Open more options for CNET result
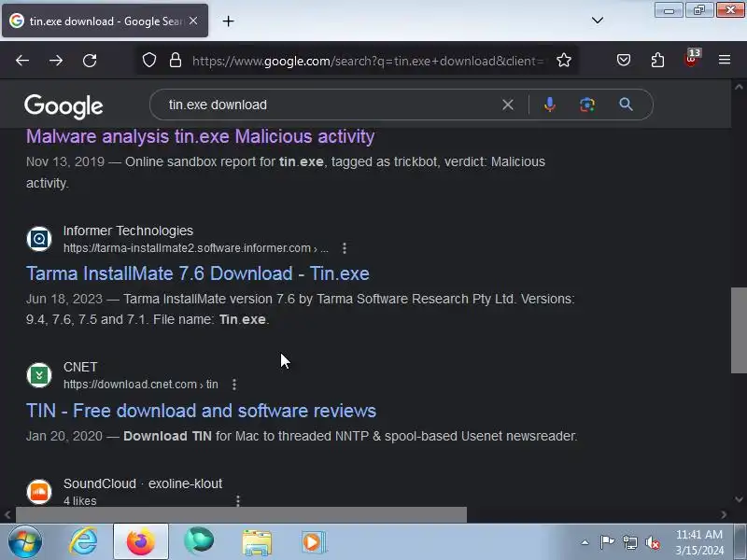The height and width of the screenshot is (560, 747). (x=234, y=385)
